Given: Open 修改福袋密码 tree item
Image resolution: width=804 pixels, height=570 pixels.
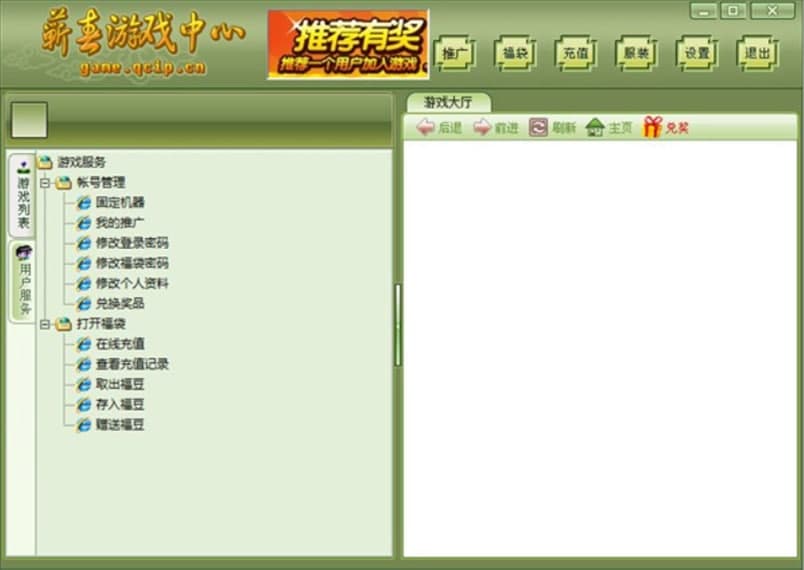Looking at the screenshot, I should [132, 263].
